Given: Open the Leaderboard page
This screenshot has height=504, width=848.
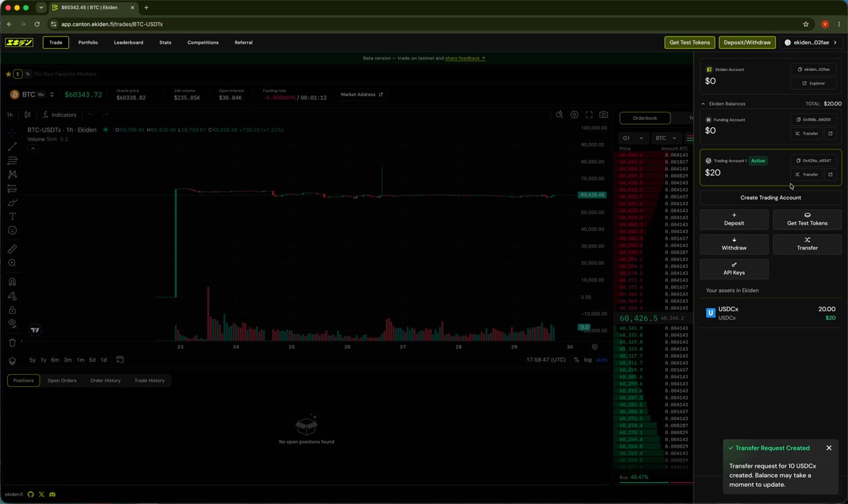Looking at the screenshot, I should point(129,42).
